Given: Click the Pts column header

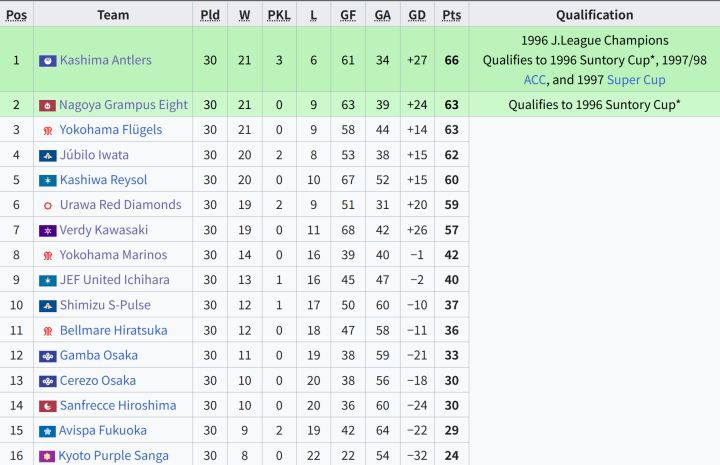Looking at the screenshot, I should 451,15.
